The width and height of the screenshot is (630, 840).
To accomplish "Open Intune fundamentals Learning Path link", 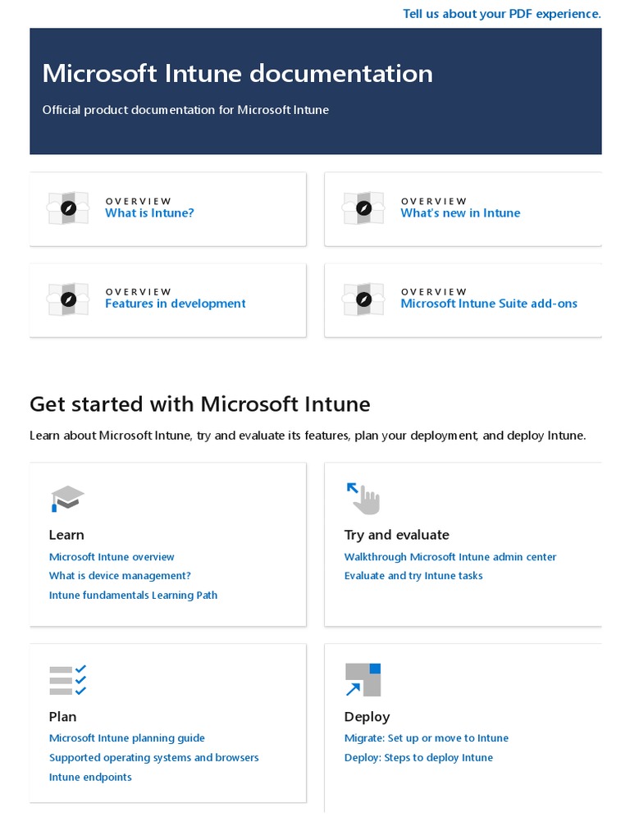I will coord(133,596).
